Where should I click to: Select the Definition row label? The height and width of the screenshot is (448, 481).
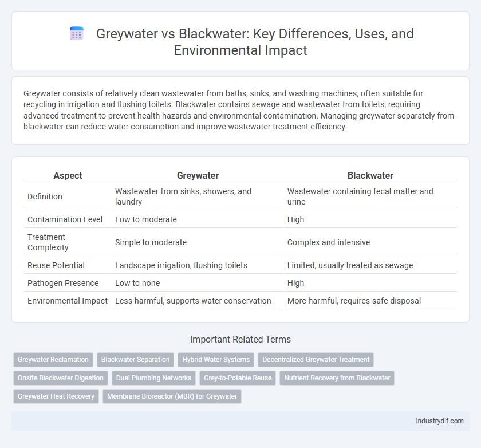tap(45, 197)
